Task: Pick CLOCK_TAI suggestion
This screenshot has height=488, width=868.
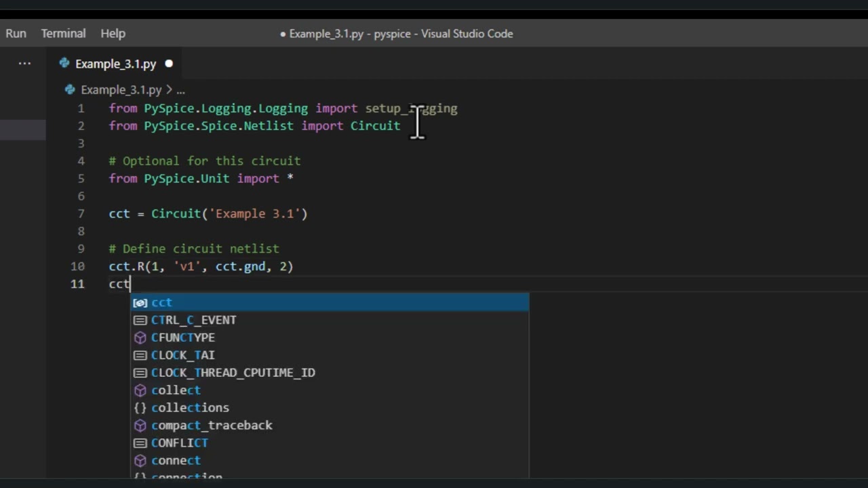Action: pos(330,355)
